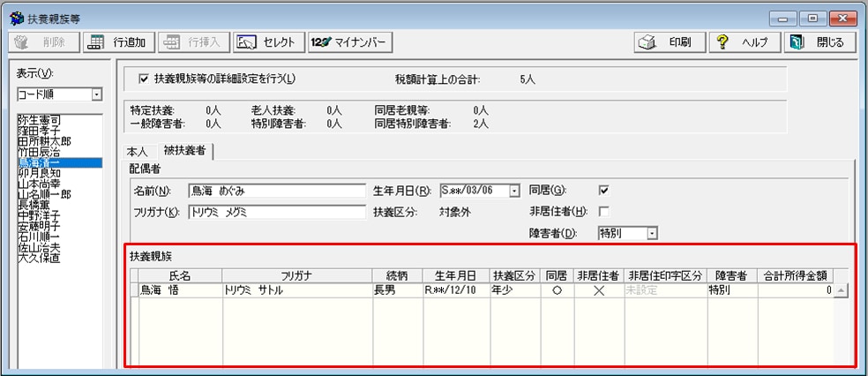Click the 扶養親族 table scrollbar up arrow
Viewport: 868px width, 376px height.
[841, 290]
